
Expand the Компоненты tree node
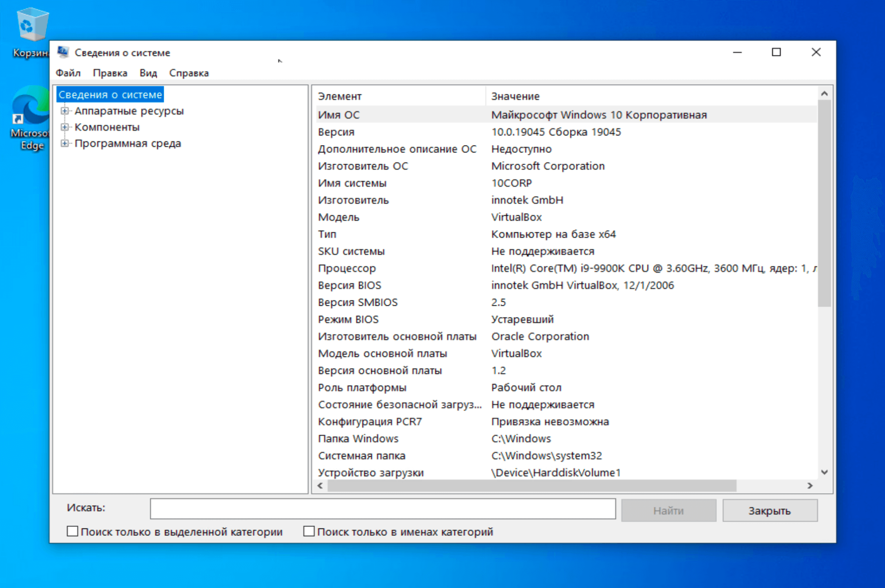(65, 127)
